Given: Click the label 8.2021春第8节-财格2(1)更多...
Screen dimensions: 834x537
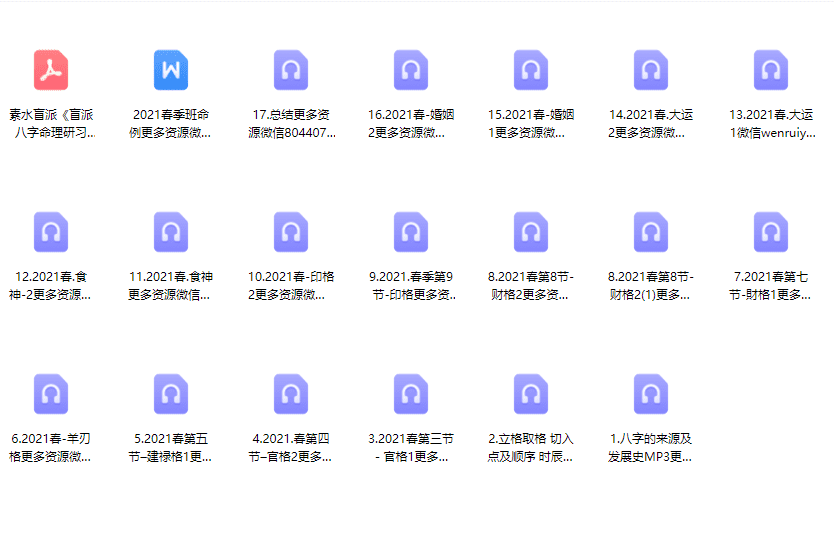Looking at the screenshot, I should pyautogui.click(x=650, y=286).
